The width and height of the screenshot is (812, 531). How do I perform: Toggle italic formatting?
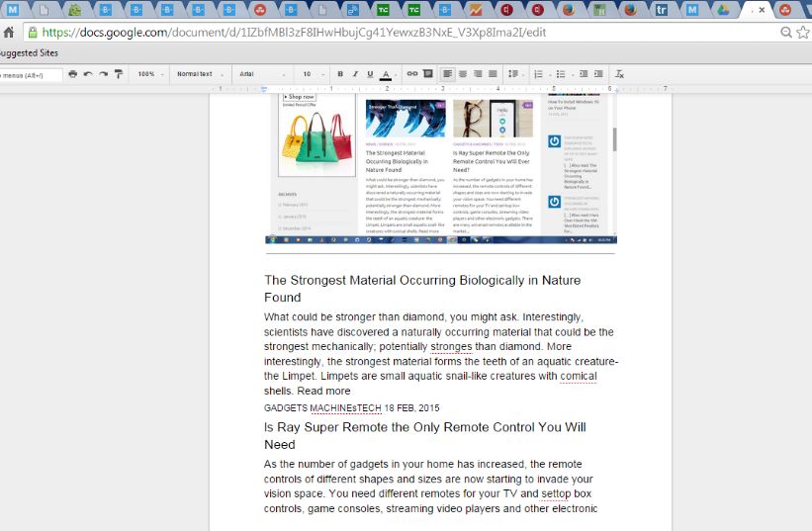click(355, 74)
